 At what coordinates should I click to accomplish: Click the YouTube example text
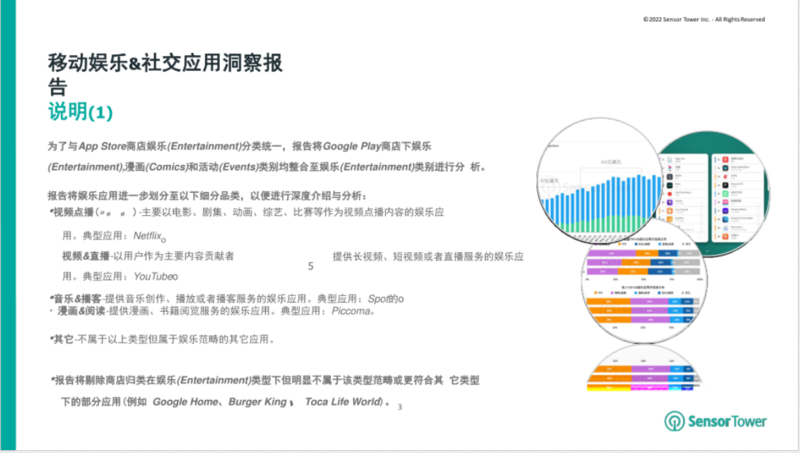pyautogui.click(x=154, y=276)
